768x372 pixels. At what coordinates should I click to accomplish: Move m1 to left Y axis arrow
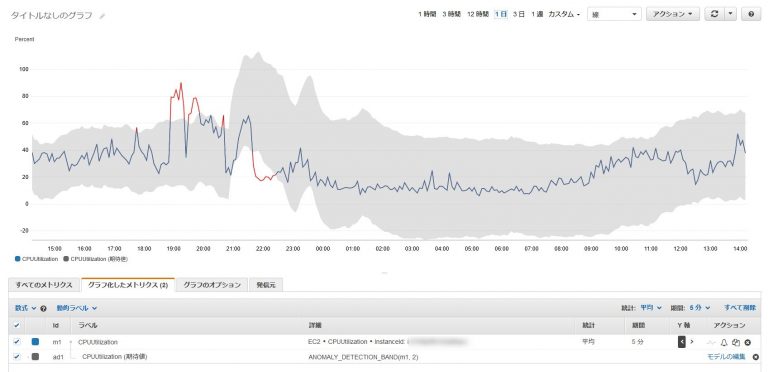click(x=681, y=342)
